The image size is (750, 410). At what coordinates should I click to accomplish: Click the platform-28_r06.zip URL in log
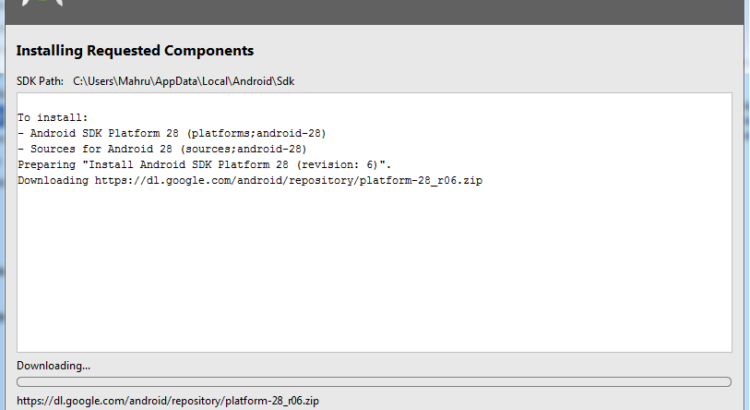(x=288, y=181)
